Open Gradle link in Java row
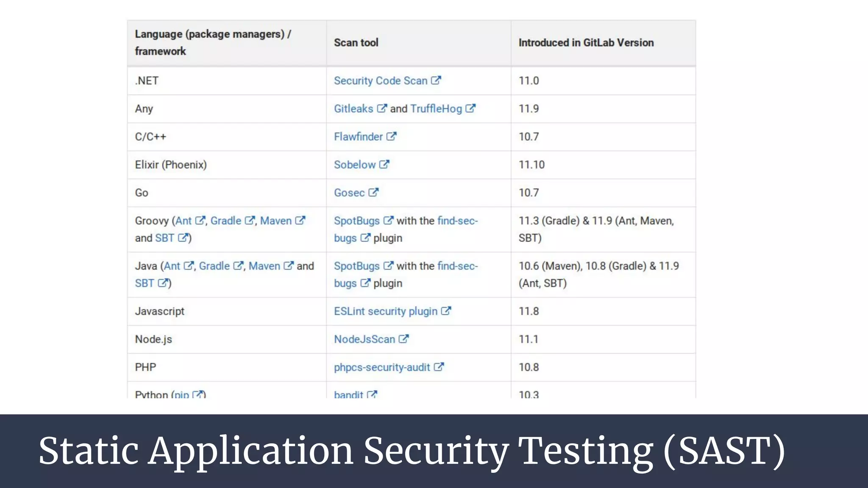Viewport: 868px width, 488px height. pos(214,266)
